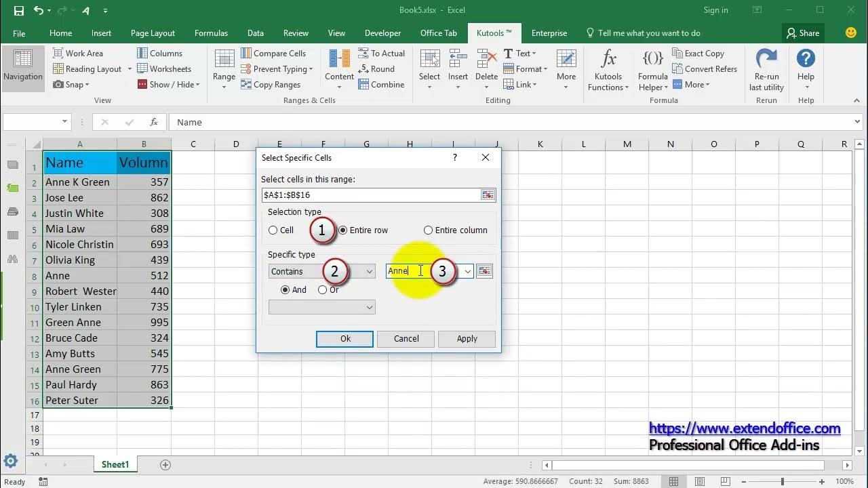
Task: Switch to the Enterprise tab
Action: pos(549,33)
